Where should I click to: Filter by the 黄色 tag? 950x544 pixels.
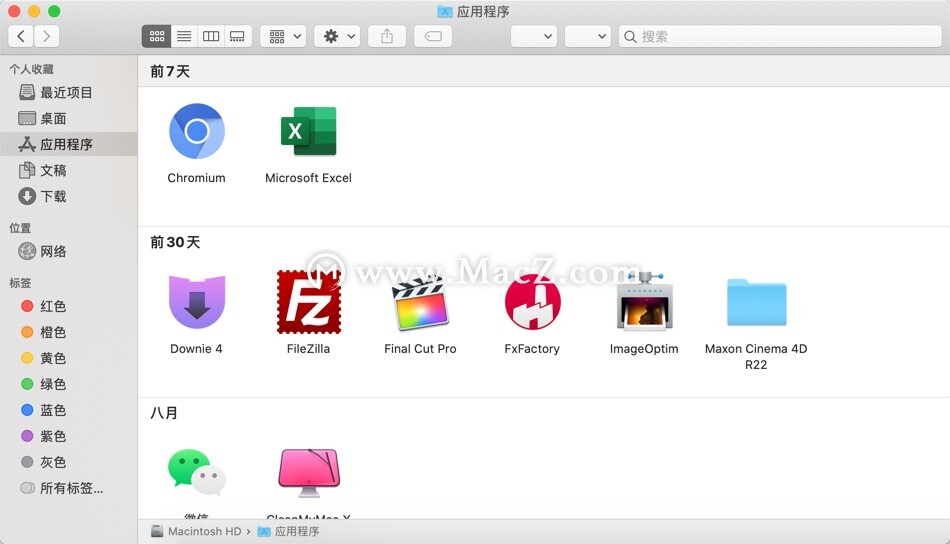click(68, 358)
